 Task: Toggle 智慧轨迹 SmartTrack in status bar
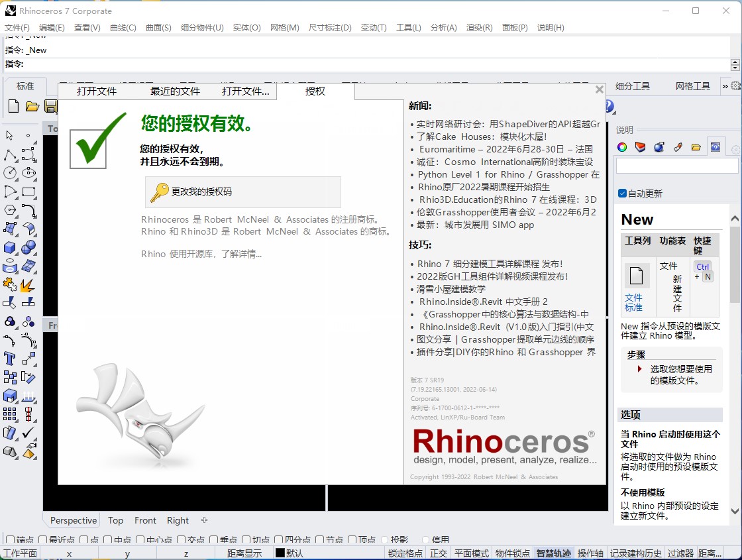click(x=554, y=553)
